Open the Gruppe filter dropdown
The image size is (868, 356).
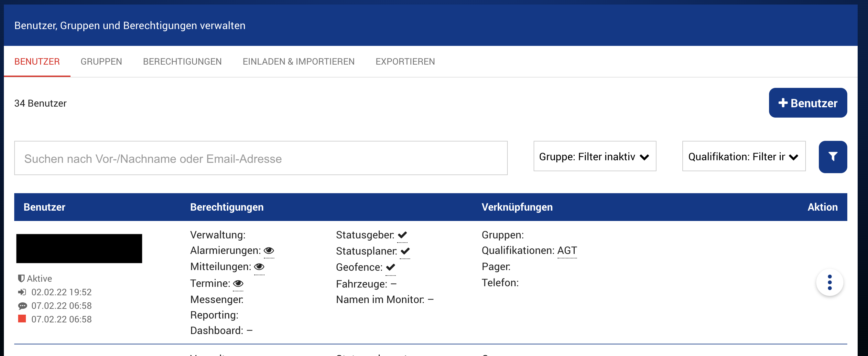[594, 156]
